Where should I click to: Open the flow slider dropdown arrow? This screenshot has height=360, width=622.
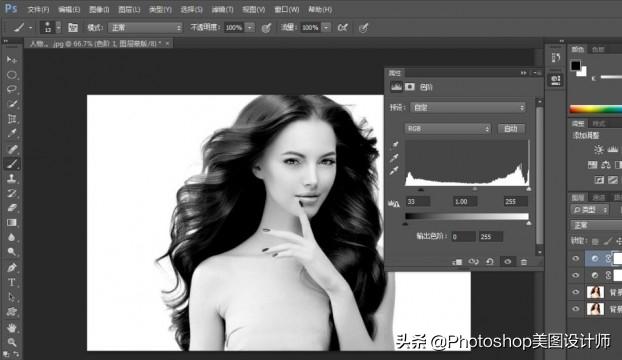click(326, 27)
